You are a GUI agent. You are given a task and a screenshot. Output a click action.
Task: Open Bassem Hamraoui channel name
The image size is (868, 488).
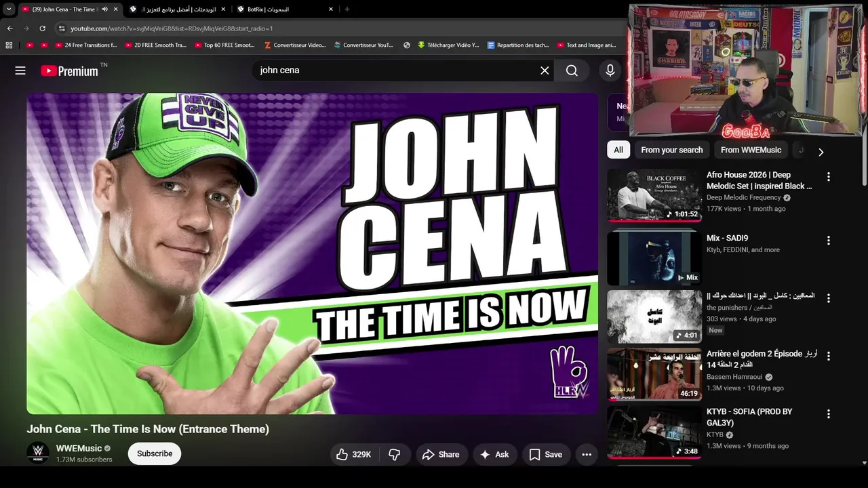click(x=734, y=377)
